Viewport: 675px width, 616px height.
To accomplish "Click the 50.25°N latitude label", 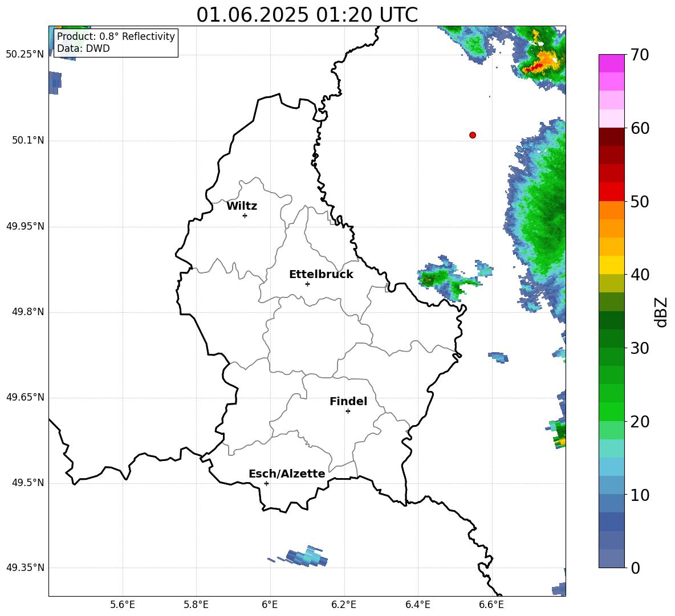I will click(x=25, y=54).
